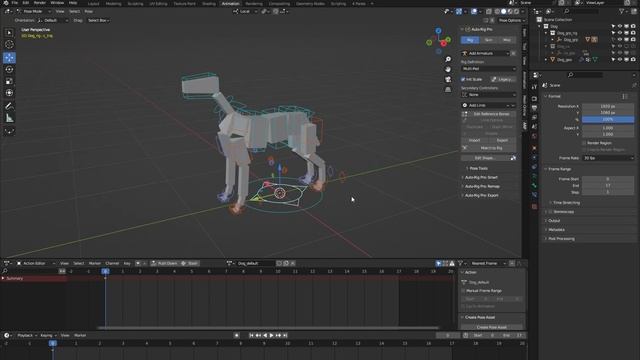This screenshot has height=360, width=640.
Task: Click the Create Pose Asset button
Action: pyautogui.click(x=491, y=327)
